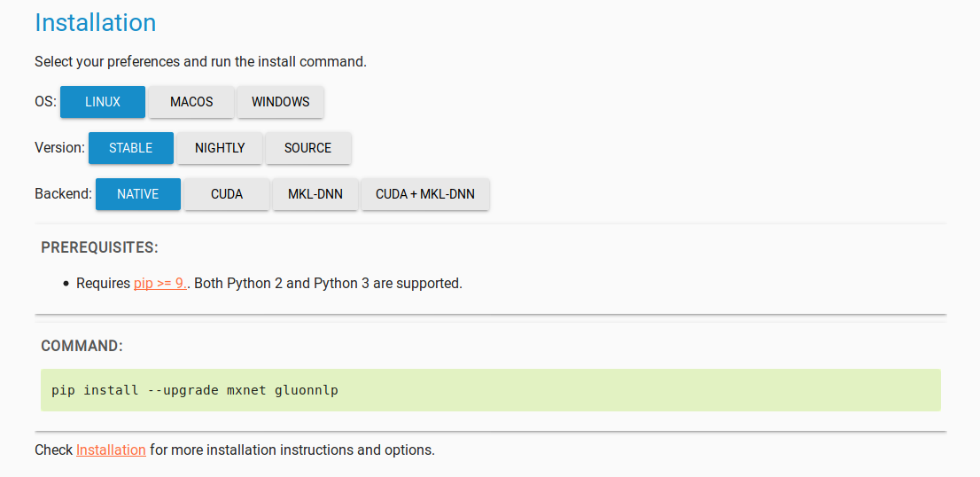Choose the NIGHTLY version build
980x477 pixels.
click(x=220, y=148)
